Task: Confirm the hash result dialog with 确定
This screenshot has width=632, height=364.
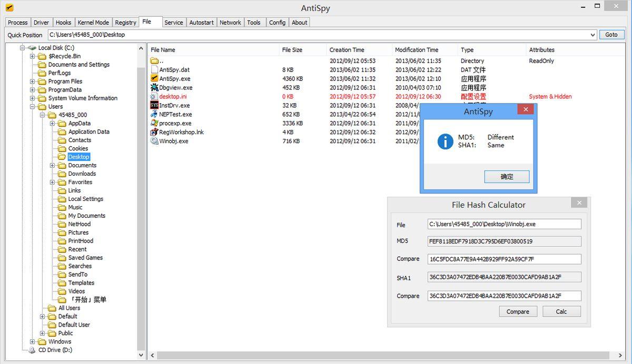Action: click(507, 177)
